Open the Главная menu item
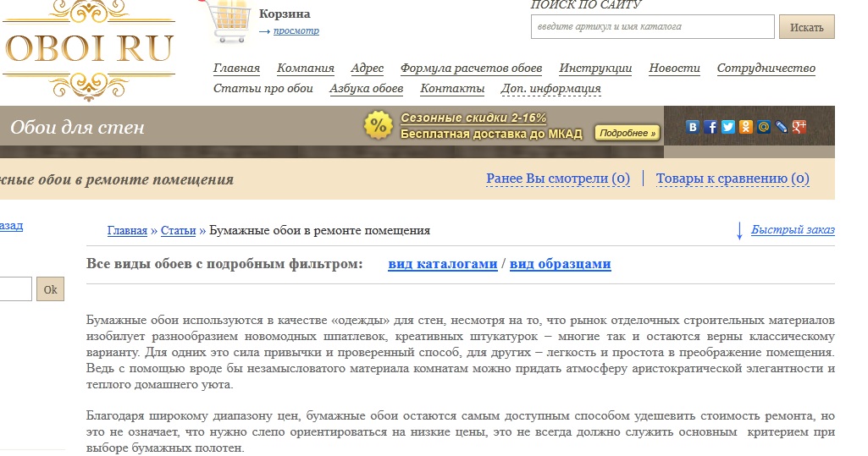This screenshot has height=456, width=868. (236, 68)
